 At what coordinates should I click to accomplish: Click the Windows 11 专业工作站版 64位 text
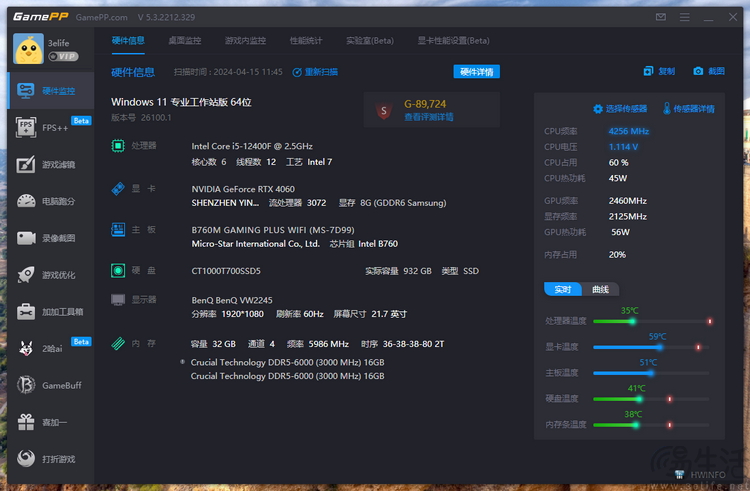(181, 102)
